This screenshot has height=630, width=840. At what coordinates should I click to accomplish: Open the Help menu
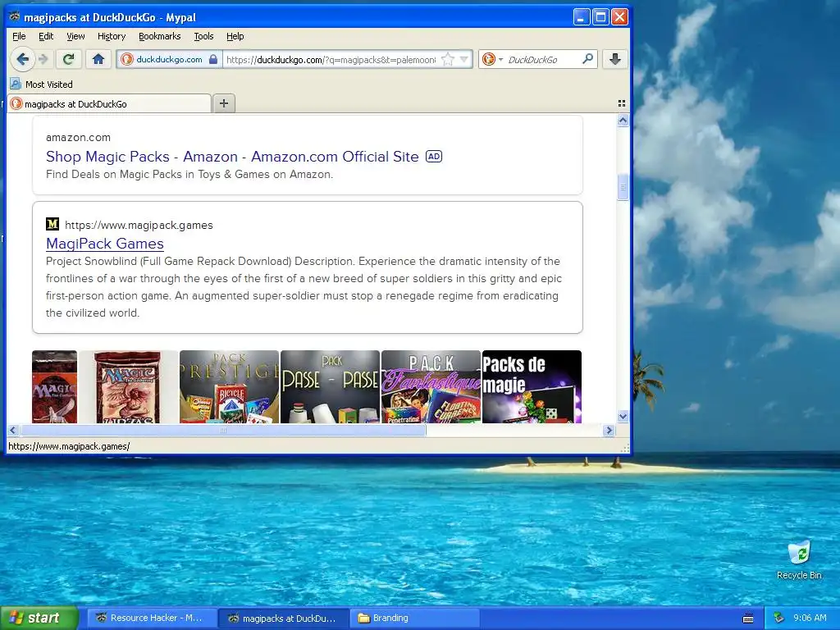point(235,36)
